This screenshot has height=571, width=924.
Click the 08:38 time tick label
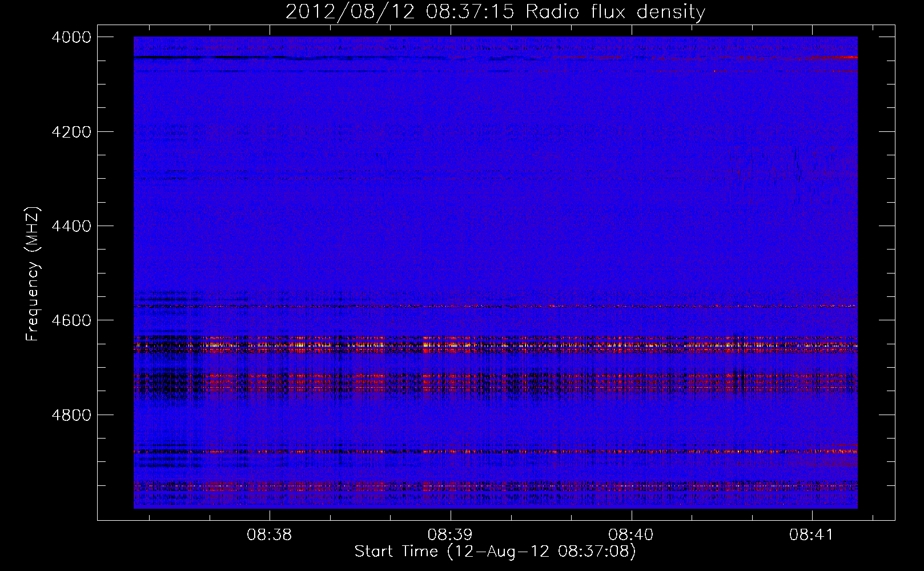tap(269, 535)
